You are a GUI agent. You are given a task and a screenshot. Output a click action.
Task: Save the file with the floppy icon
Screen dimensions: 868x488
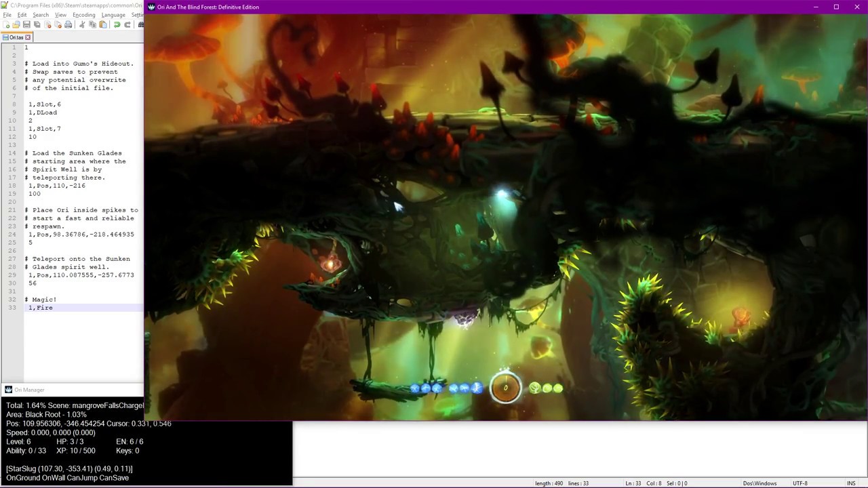[x=26, y=25]
